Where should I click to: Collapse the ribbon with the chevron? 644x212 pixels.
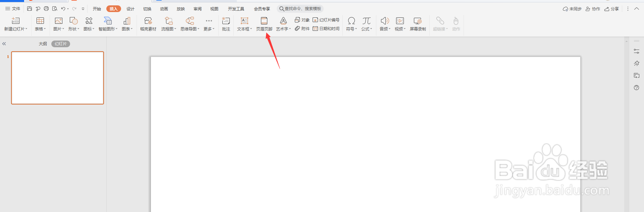[637, 9]
